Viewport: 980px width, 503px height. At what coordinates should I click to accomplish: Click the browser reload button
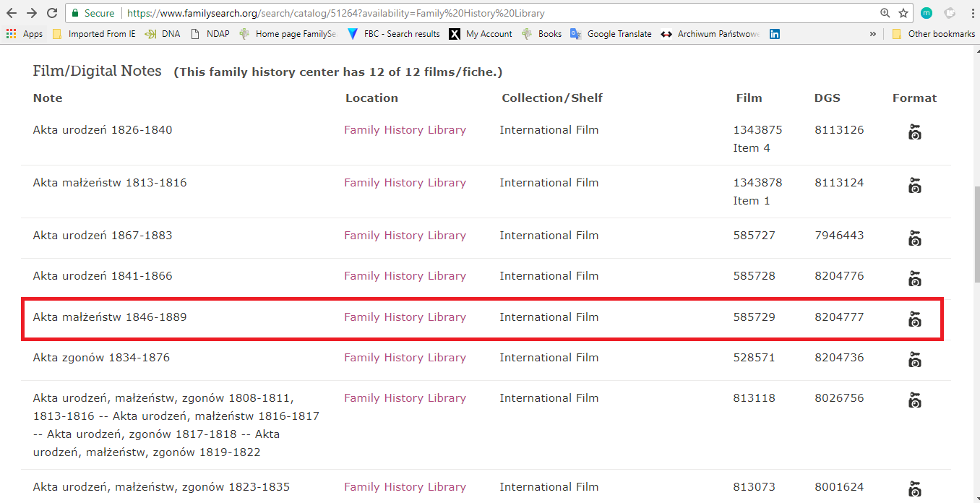pos(52,13)
